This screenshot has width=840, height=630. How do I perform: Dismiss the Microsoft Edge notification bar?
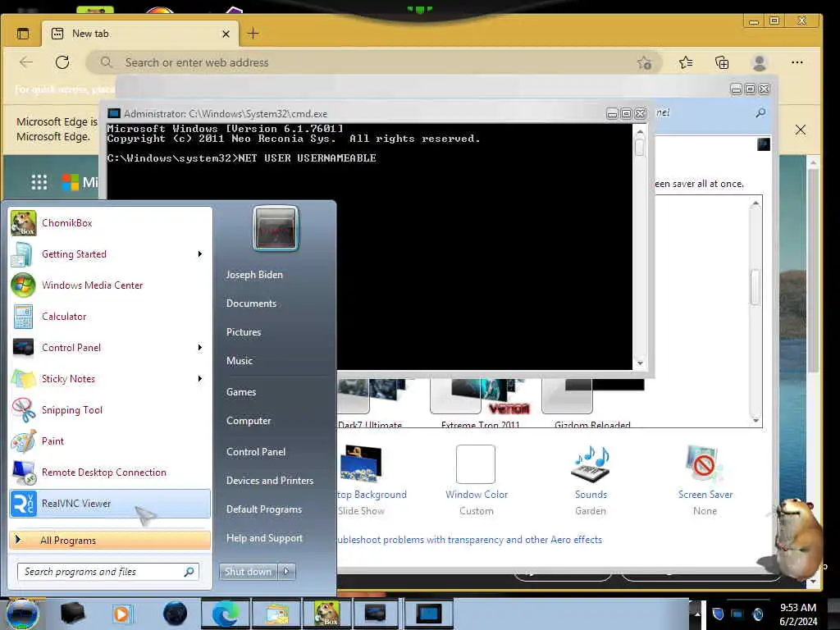801,130
